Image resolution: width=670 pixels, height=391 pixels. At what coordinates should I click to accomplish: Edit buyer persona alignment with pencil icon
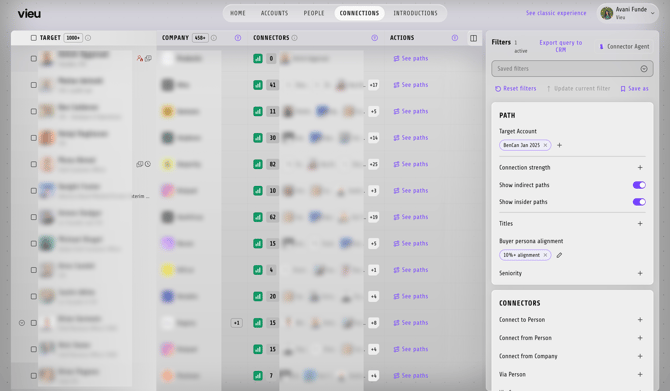(x=559, y=255)
